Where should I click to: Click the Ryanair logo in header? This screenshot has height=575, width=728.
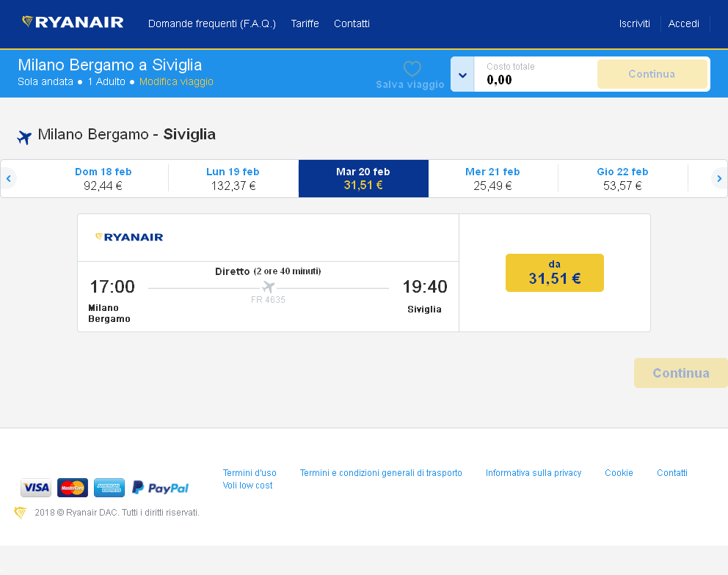[73, 22]
